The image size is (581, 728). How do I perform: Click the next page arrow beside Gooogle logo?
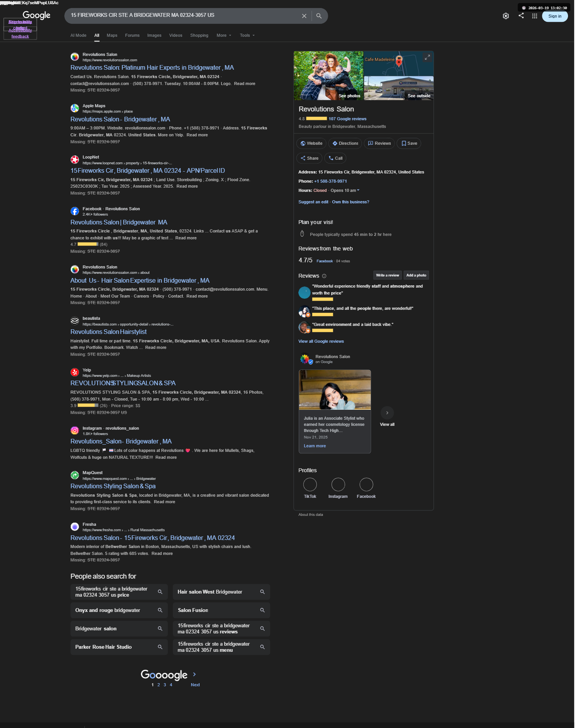195,674
